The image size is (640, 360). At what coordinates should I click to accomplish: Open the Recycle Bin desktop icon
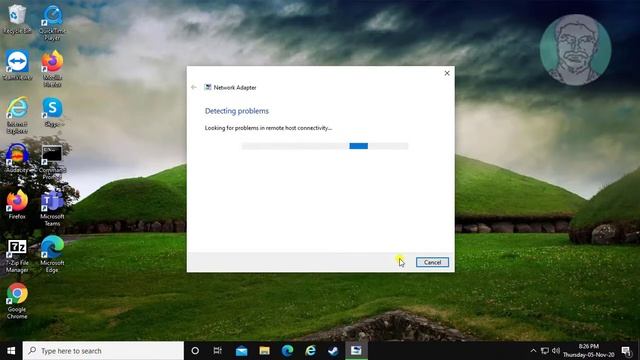point(17,19)
